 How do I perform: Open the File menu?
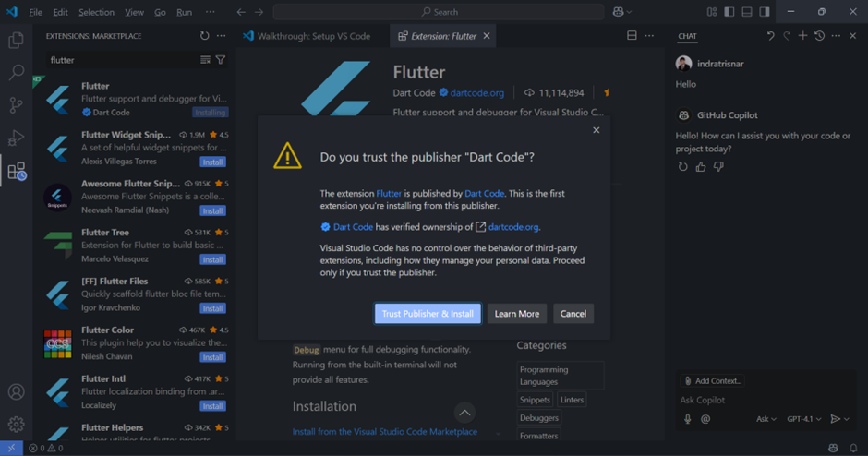35,12
